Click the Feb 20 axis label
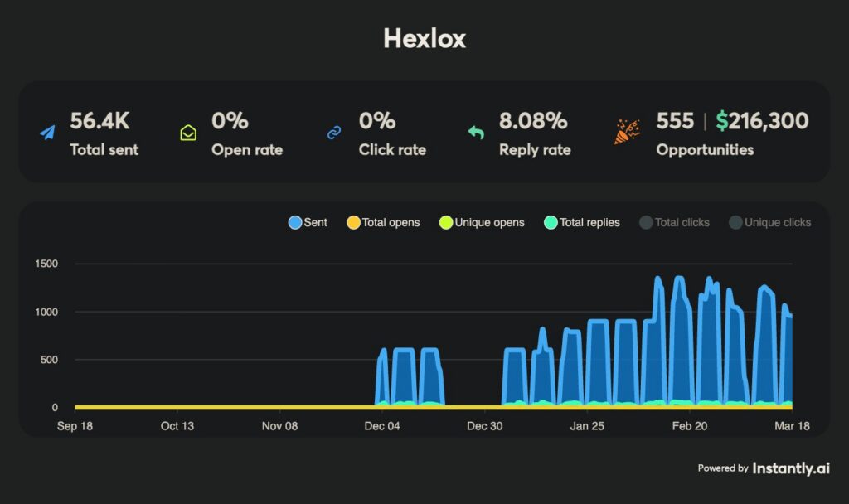The image size is (849, 504). point(690,426)
